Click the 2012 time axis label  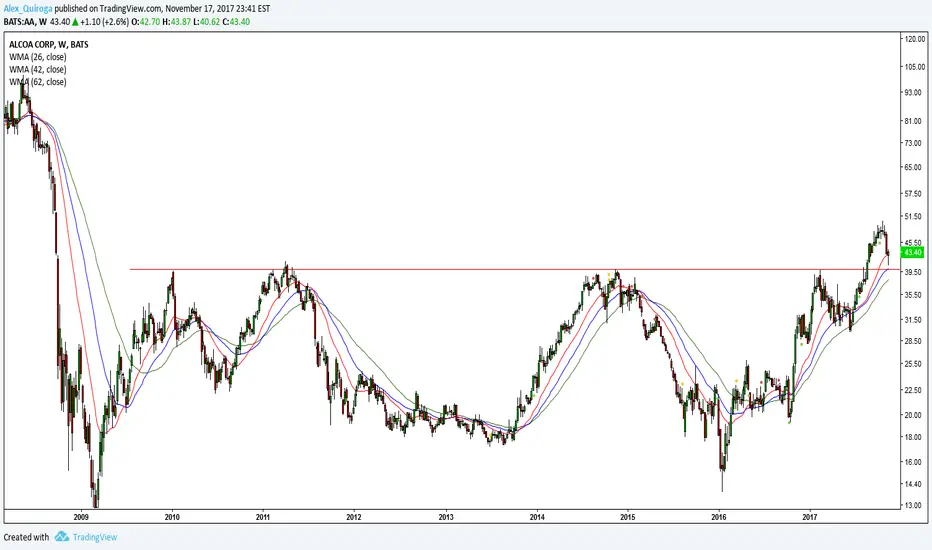[x=354, y=517]
